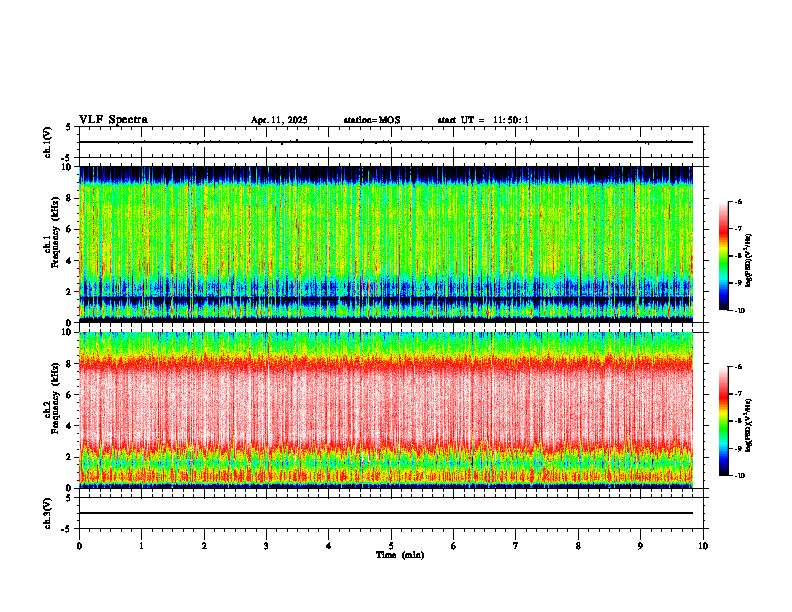Click the "VLF Spectra" title text
792x612 pixels.
tap(113, 120)
